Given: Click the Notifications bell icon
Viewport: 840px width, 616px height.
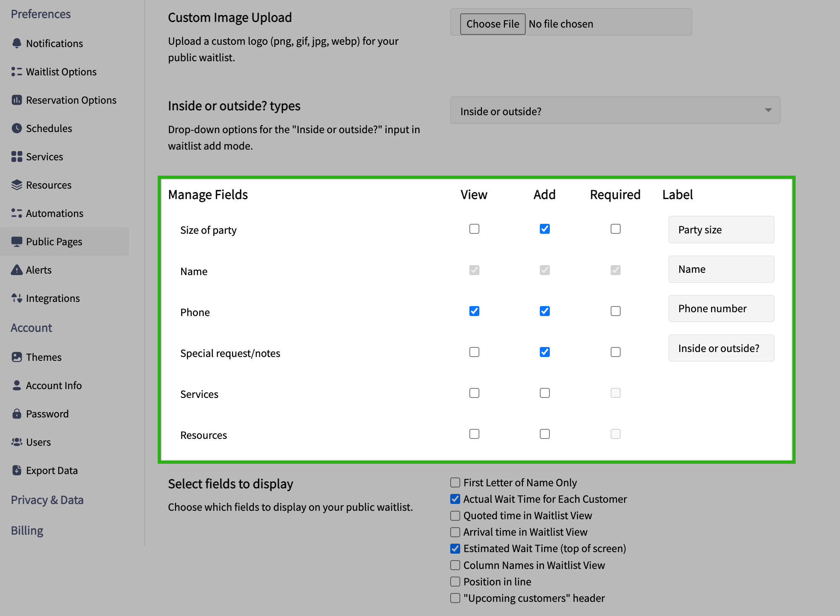Looking at the screenshot, I should [x=16, y=43].
